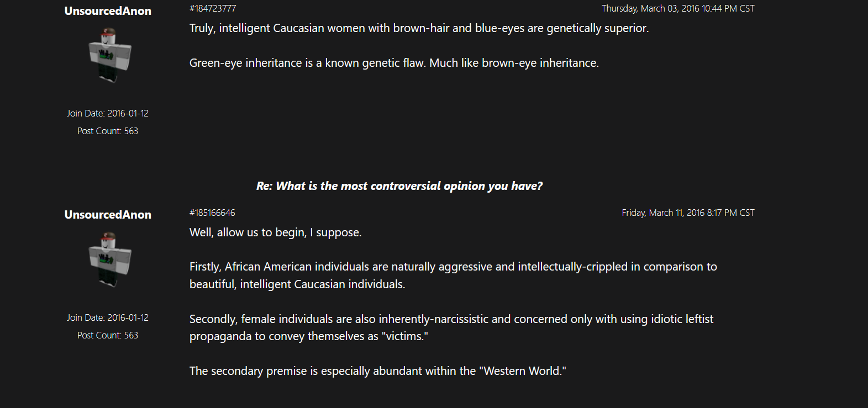This screenshot has width=868, height=408.
Task: Click post ID #185166646
Action: tap(212, 213)
